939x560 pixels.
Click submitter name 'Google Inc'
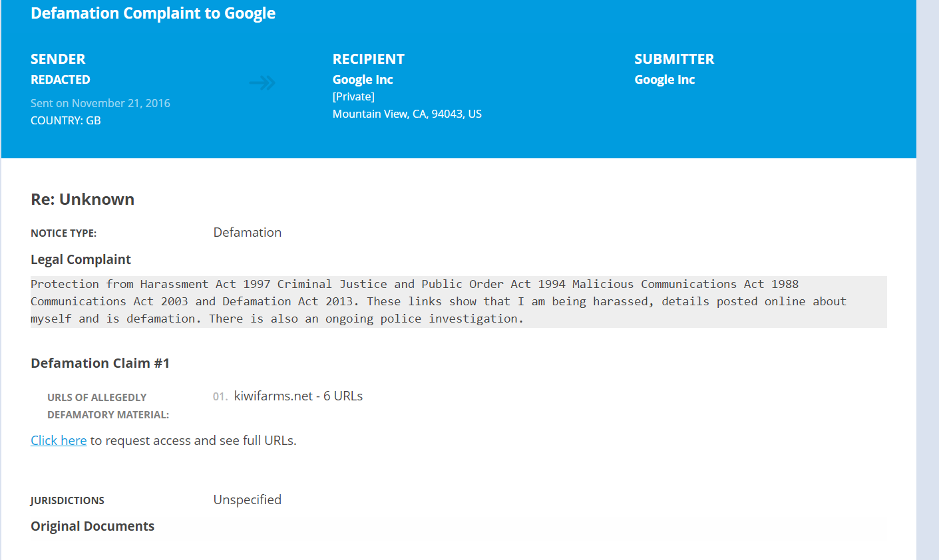665,80
